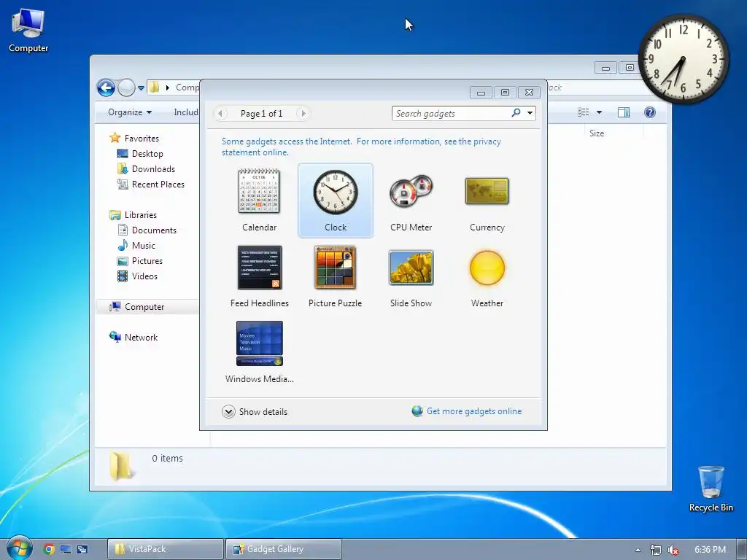Minimize the Gadget Gallery window
747x560 pixels.
click(x=481, y=93)
